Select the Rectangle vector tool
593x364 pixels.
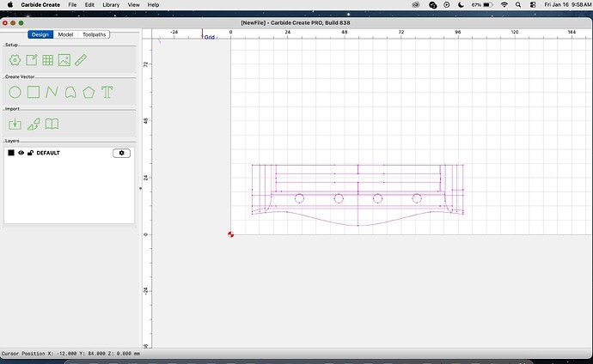tap(33, 92)
